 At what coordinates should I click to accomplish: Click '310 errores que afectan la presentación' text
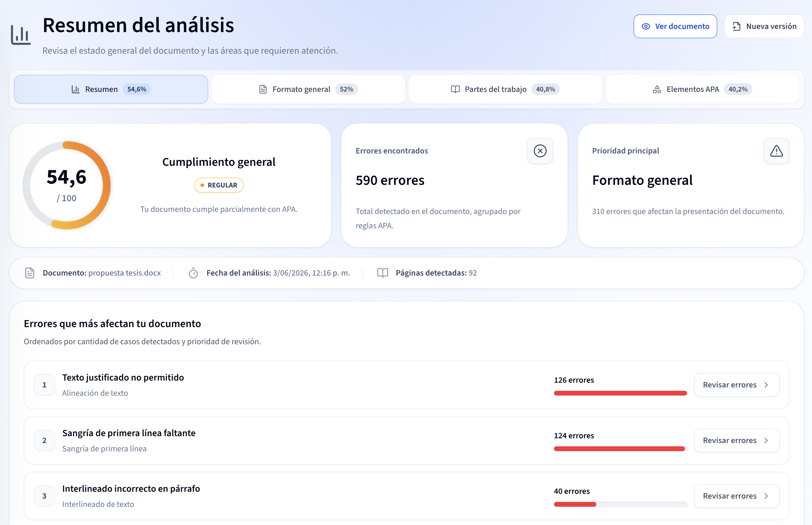click(x=688, y=211)
